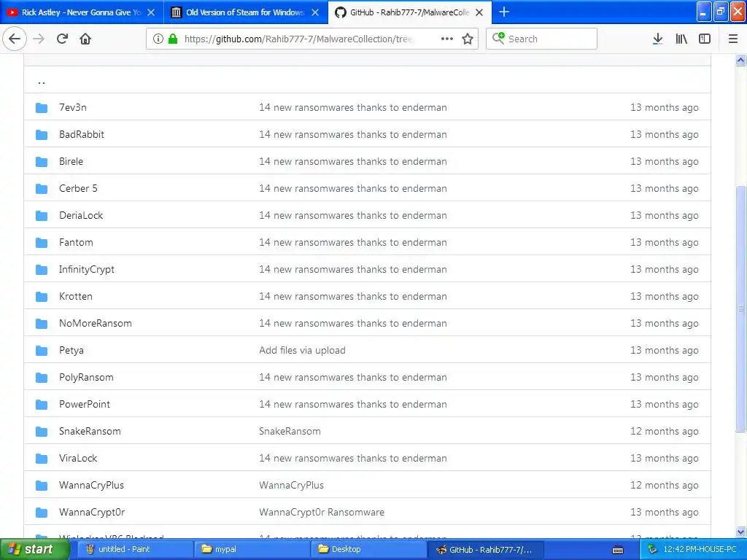Click folder icon beside BadRabbit
747x560 pixels.
click(x=42, y=135)
